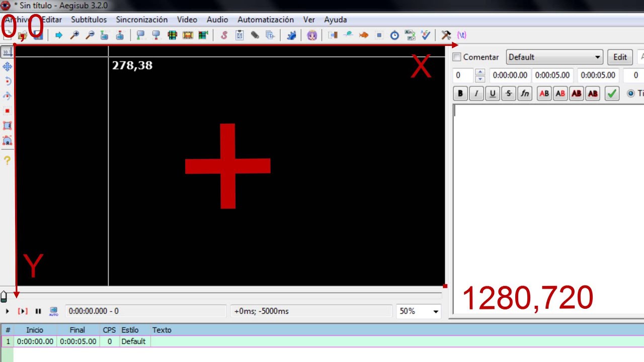Select the rectangle clip tool
Screen dimensions: 644x362
pos(8,126)
